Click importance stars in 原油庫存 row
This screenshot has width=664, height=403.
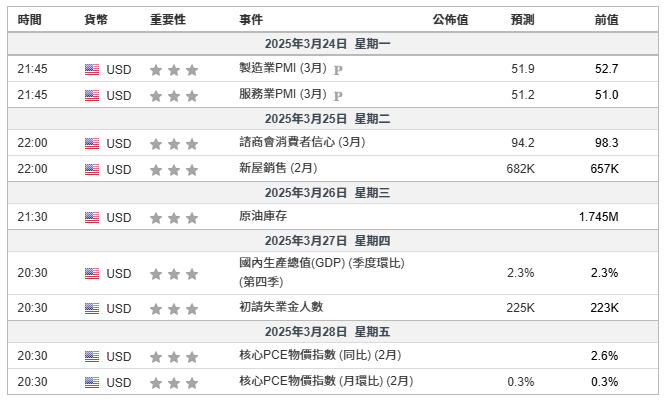[174, 218]
